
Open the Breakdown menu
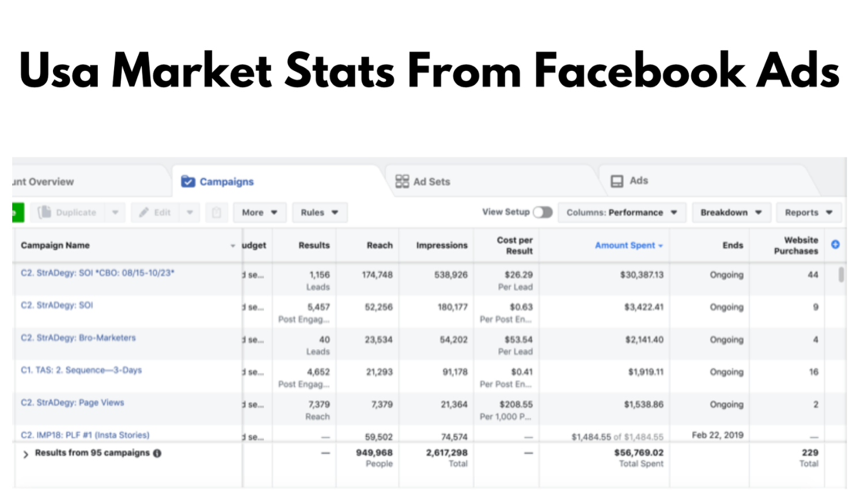[x=731, y=212]
